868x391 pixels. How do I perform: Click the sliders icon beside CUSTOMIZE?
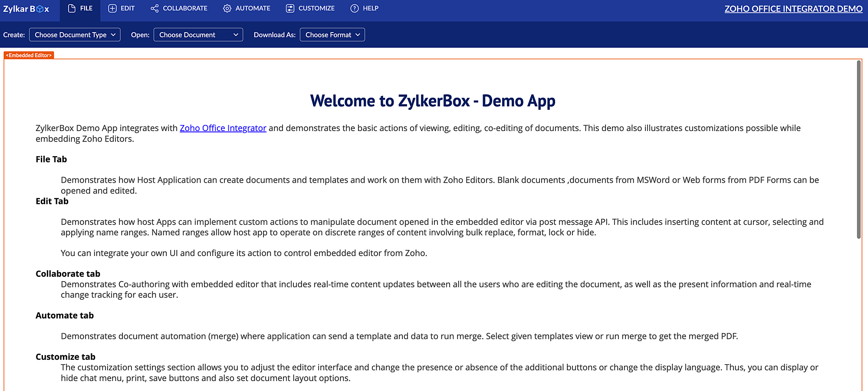click(x=290, y=8)
